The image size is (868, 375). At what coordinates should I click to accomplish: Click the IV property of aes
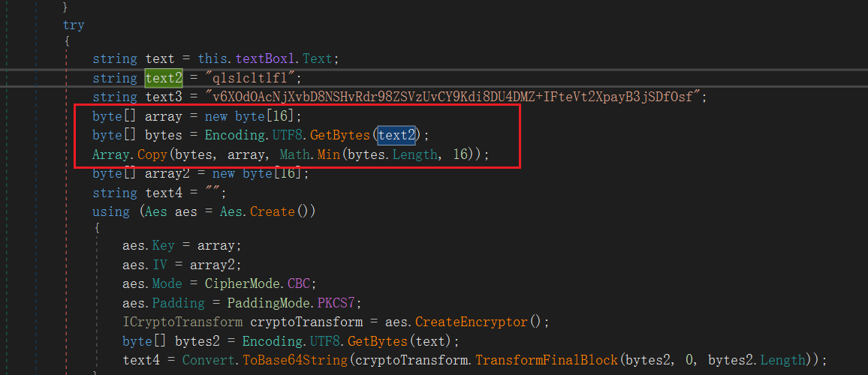pos(159,265)
